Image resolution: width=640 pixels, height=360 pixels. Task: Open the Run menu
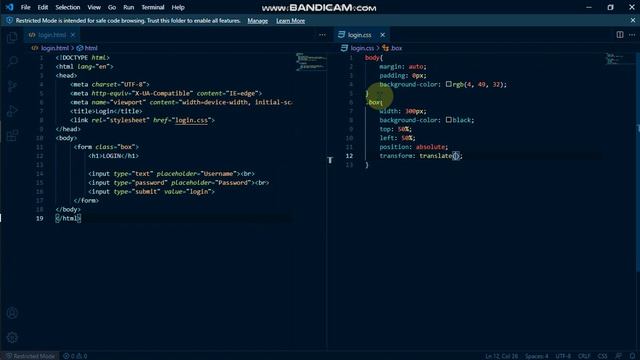pyautogui.click(x=129, y=7)
